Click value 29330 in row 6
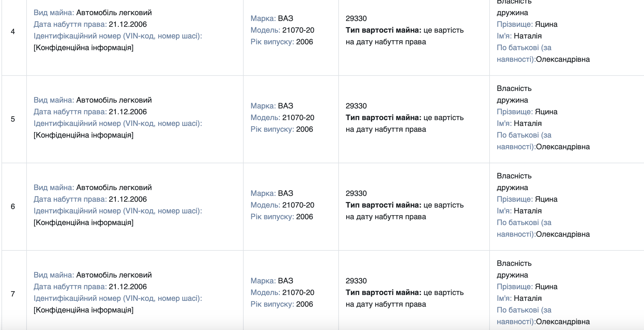This screenshot has width=644, height=330. coord(356,193)
